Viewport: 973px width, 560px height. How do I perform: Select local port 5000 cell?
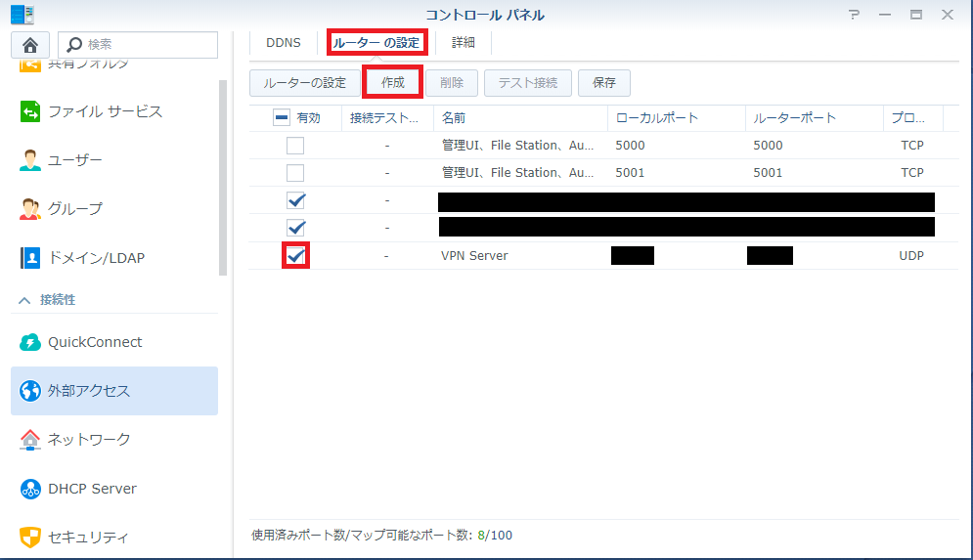(x=630, y=146)
